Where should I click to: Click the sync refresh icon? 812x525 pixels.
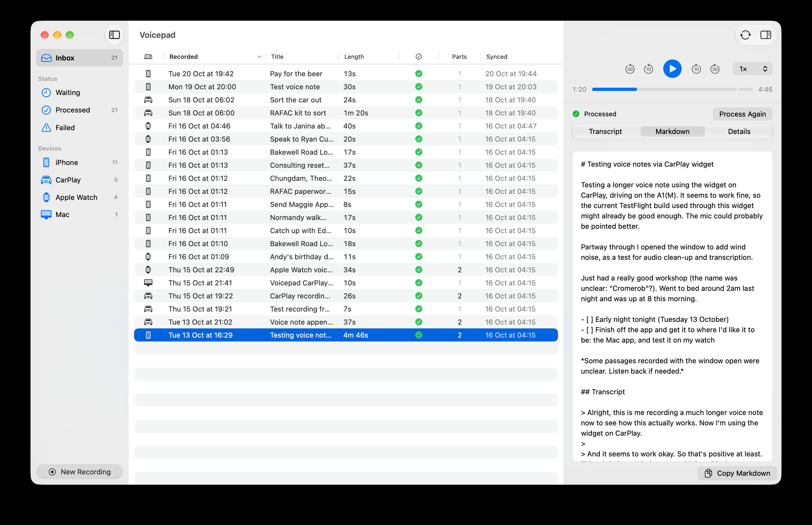point(746,35)
